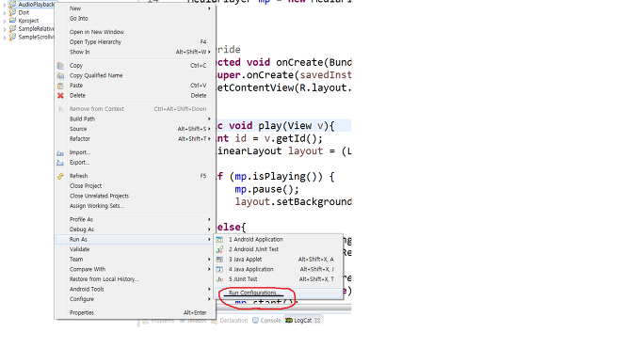Image resolution: width=643 pixels, height=364 pixels.
Task: Click the Refresh icon
Action: (x=60, y=176)
